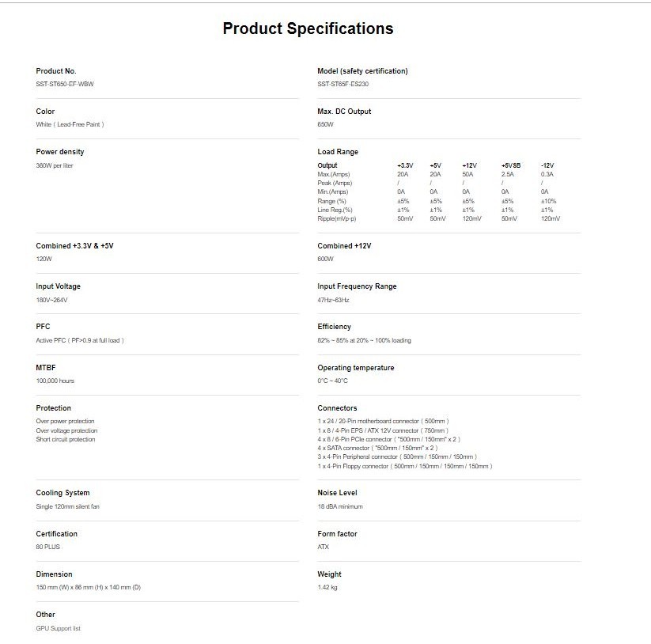
Task: Click the Noise Level heading
Action: click(x=338, y=493)
